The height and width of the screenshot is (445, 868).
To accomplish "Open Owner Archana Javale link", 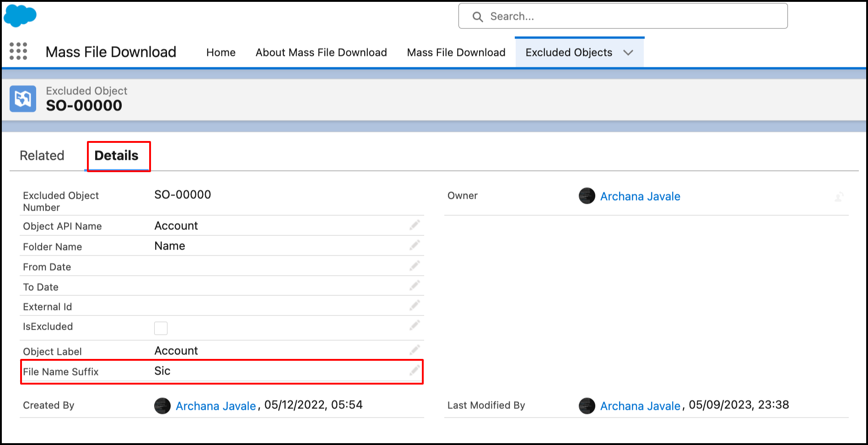I will pos(640,196).
